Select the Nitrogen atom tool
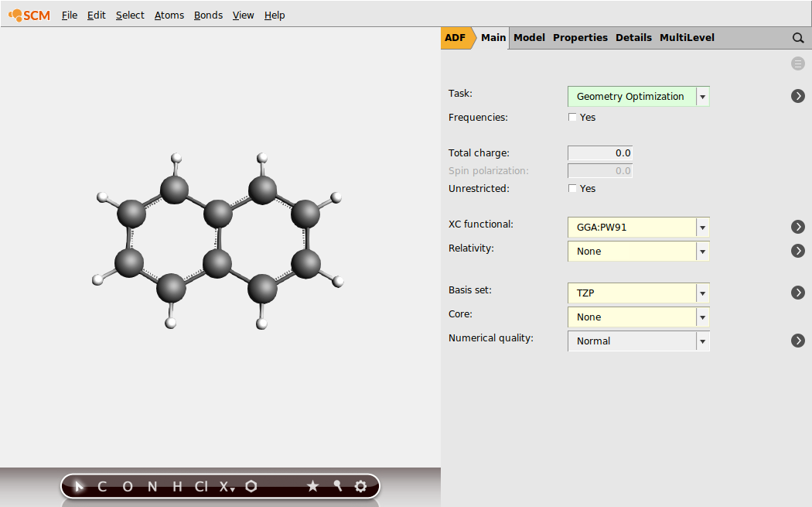The width and height of the screenshot is (812, 507). pyautogui.click(x=152, y=486)
